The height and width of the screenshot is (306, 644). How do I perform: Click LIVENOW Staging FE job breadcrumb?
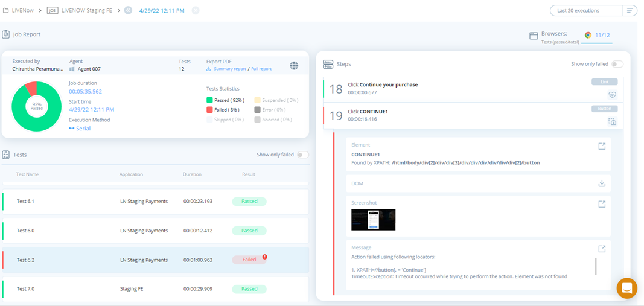[87, 10]
